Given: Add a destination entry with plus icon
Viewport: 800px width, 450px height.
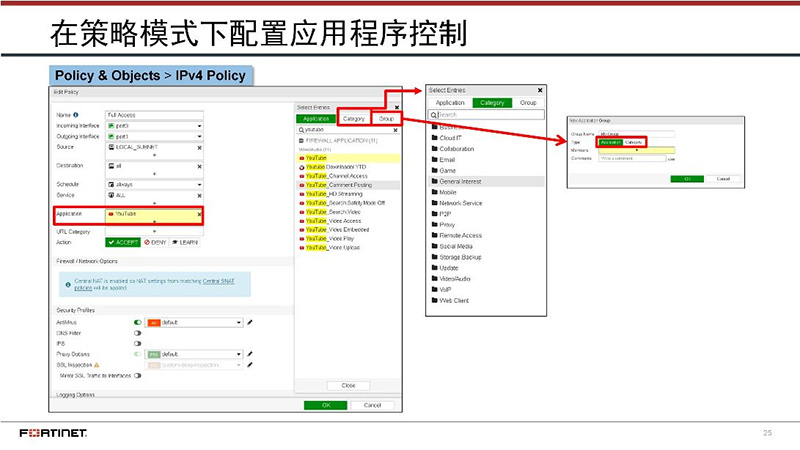Looking at the screenshot, I should pos(155,173).
